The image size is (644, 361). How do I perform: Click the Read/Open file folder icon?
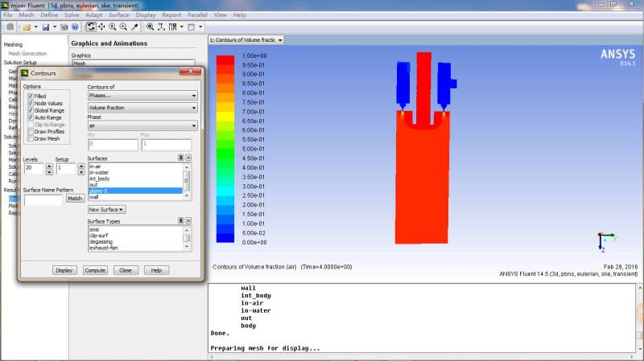click(27, 27)
